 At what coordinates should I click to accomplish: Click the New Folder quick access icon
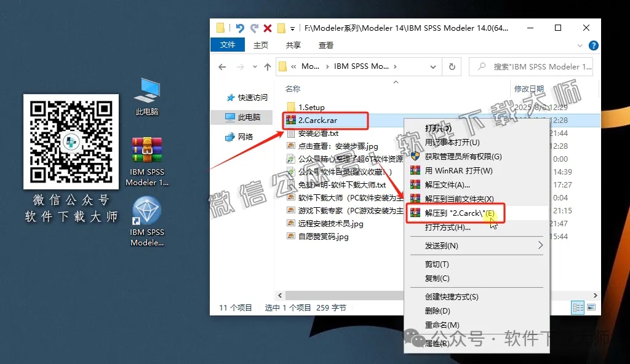[220, 28]
